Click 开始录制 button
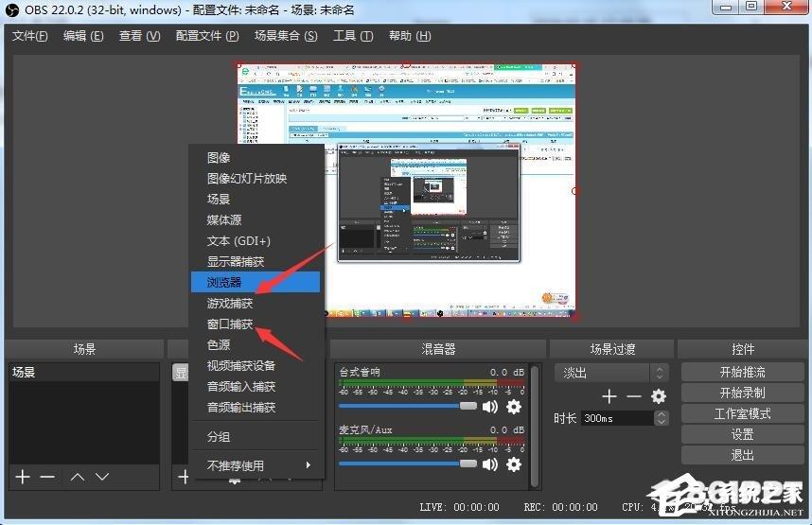Image resolution: width=812 pixels, height=525 pixels. [742, 393]
